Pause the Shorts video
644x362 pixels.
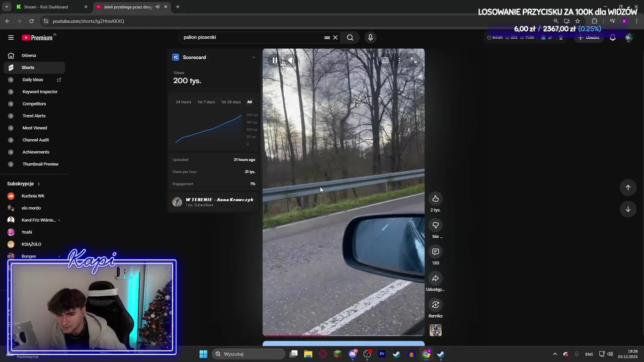275,60
